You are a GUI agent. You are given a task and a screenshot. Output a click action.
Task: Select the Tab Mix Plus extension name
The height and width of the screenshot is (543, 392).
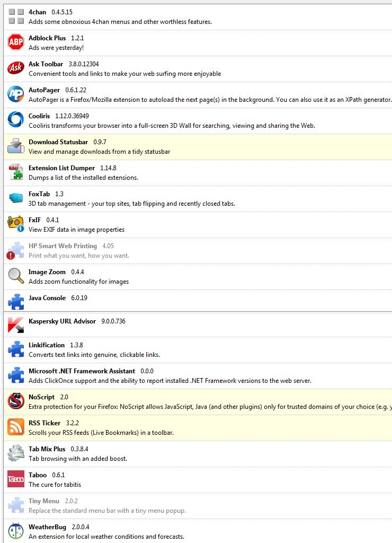(x=47, y=449)
